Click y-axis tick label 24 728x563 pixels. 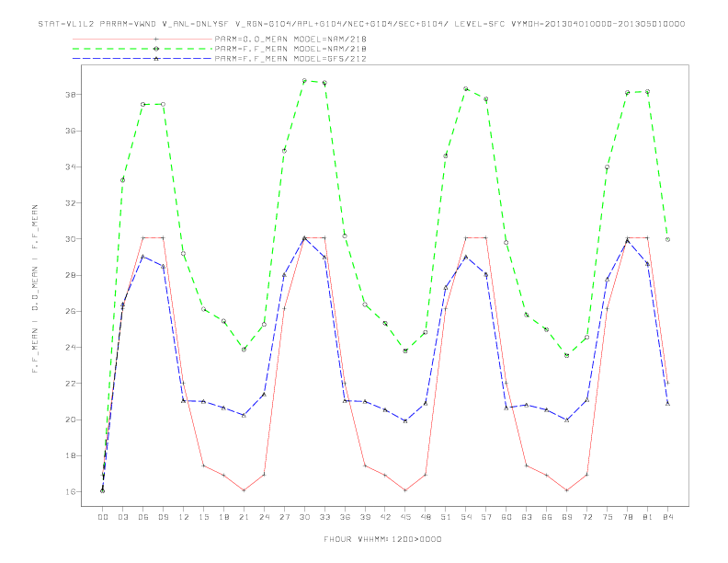pyautogui.click(x=72, y=348)
